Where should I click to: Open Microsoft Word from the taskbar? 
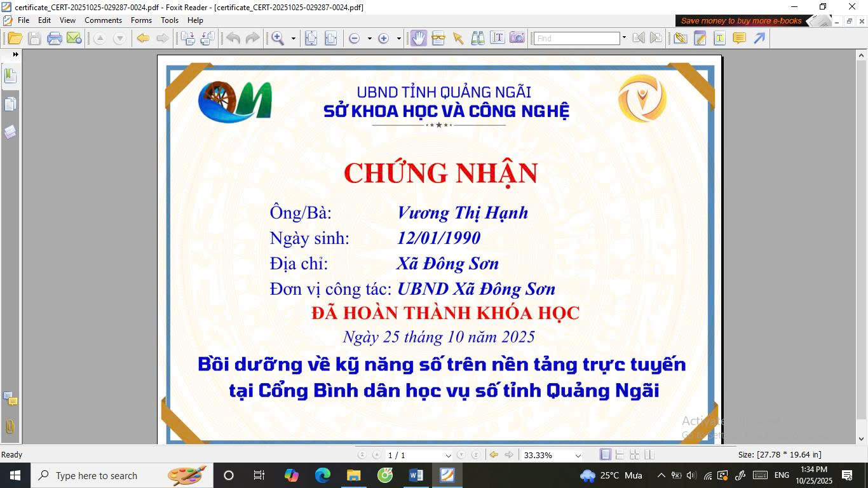(416, 475)
